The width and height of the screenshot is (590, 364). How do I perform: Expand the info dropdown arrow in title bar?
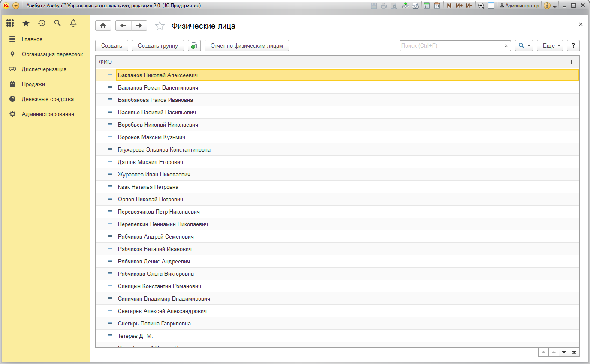click(x=554, y=6)
